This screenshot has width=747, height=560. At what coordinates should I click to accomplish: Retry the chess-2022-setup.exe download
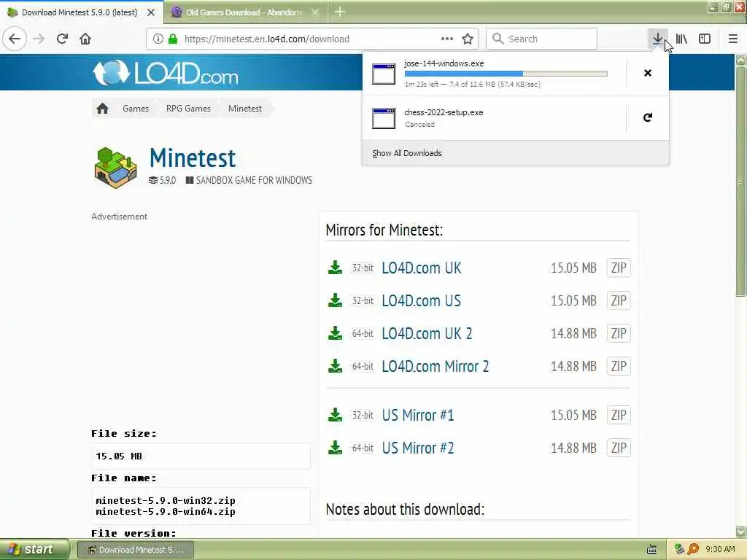[648, 117]
